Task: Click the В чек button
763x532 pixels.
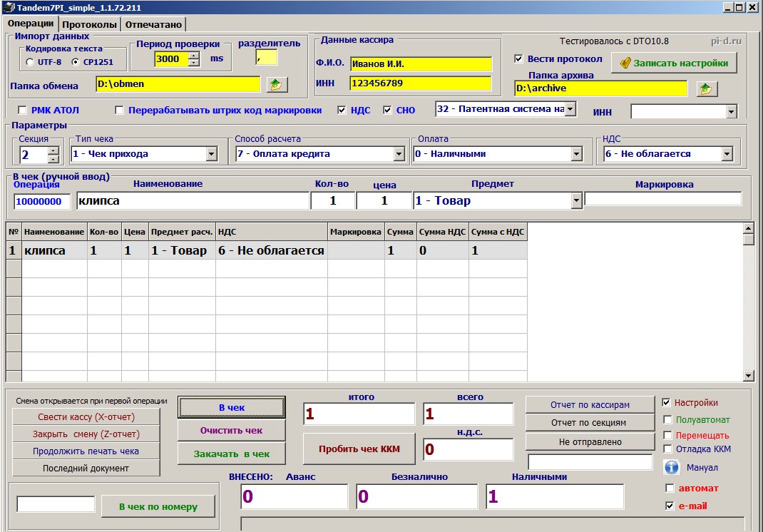Action: click(232, 407)
